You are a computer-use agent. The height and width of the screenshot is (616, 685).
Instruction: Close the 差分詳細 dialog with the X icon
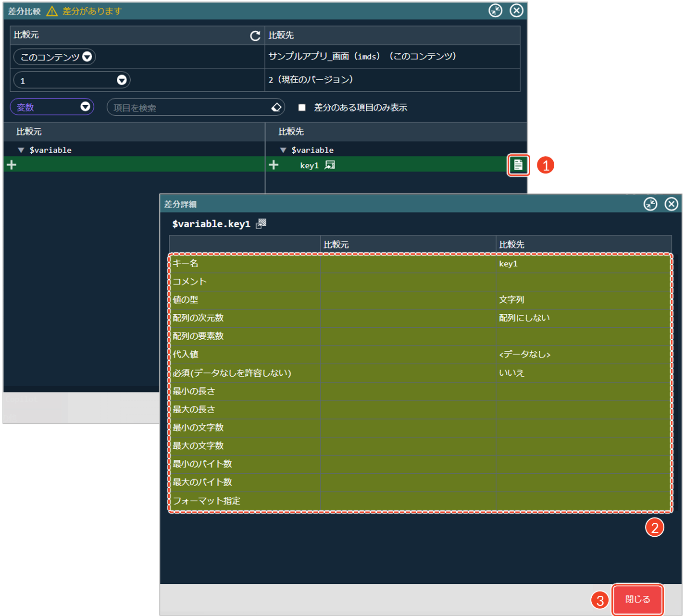[x=671, y=204]
